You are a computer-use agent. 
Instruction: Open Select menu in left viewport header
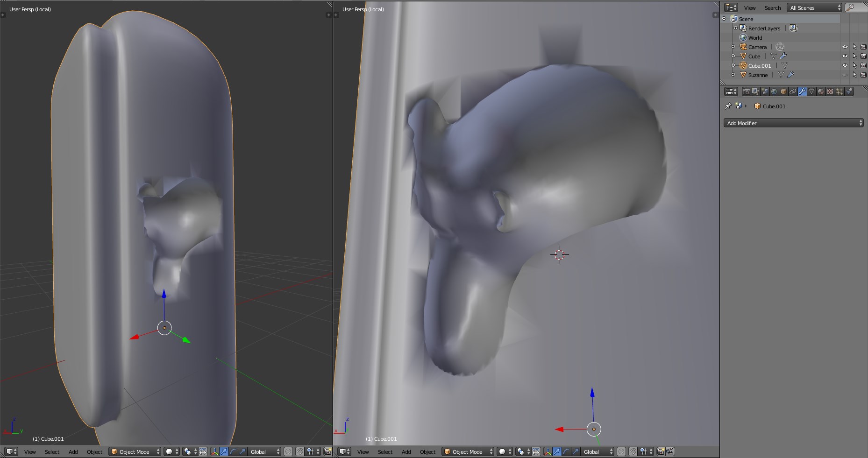pos(52,452)
